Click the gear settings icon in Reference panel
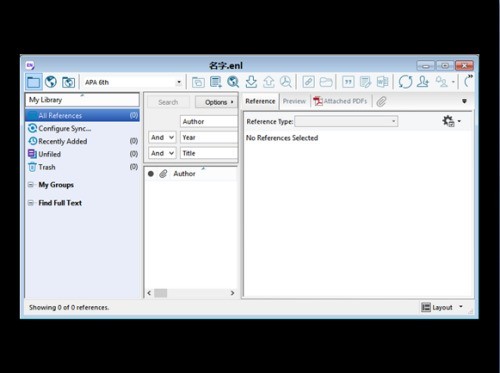 click(448, 121)
